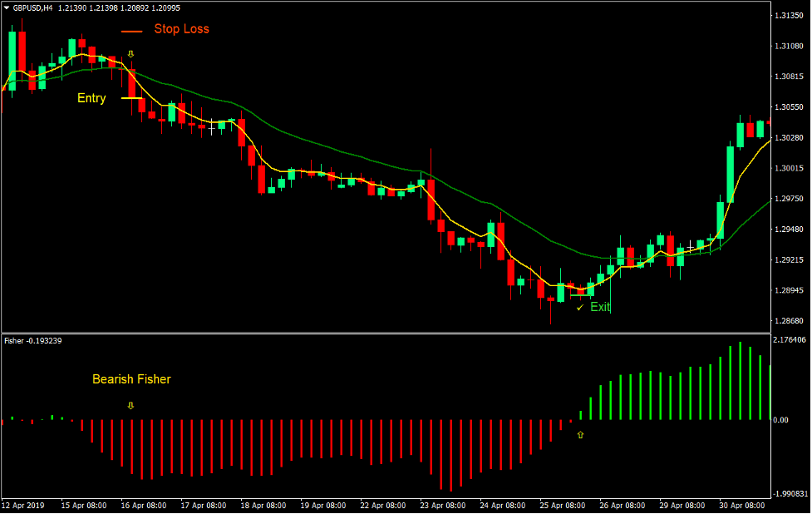Expand the chart symbol context menu triangle
This screenshot has width=812, height=514.
click(7, 7)
